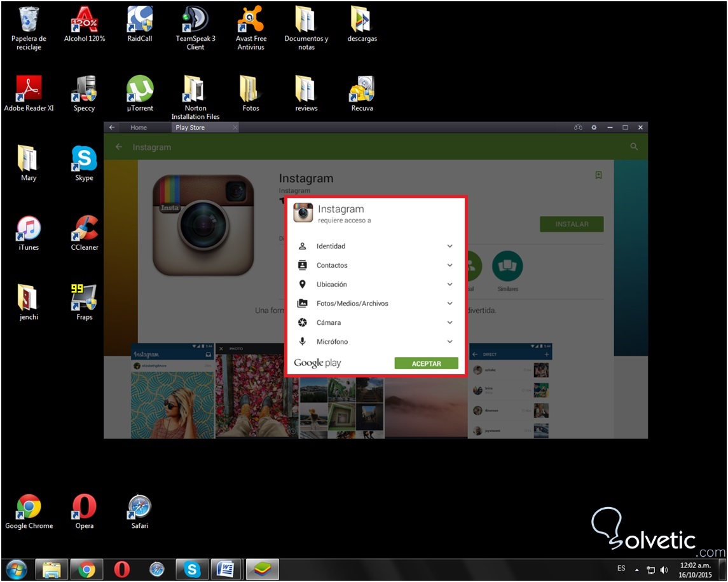Click the BlueStacks taskbar icon
Image resolution: width=728 pixels, height=582 pixels.
tap(262, 569)
